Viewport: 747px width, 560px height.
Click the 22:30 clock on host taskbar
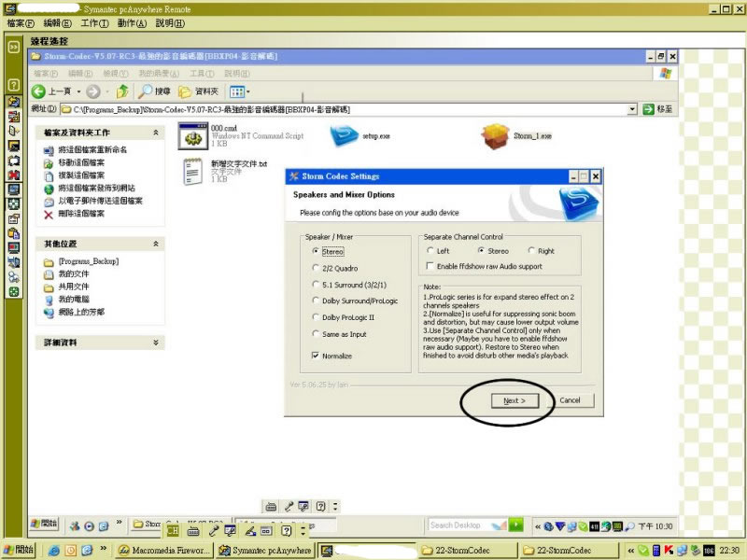coord(729,551)
